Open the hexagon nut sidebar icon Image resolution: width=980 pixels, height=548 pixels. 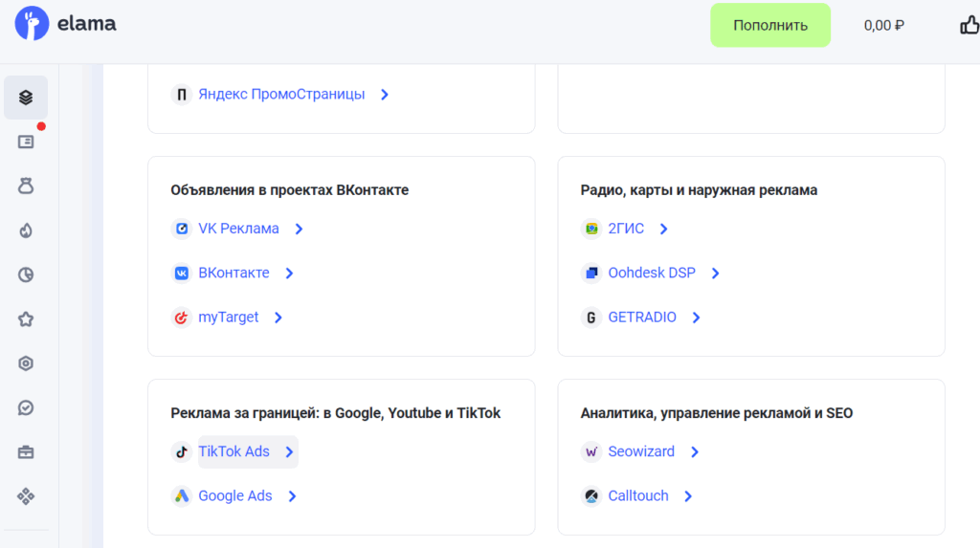[26, 363]
